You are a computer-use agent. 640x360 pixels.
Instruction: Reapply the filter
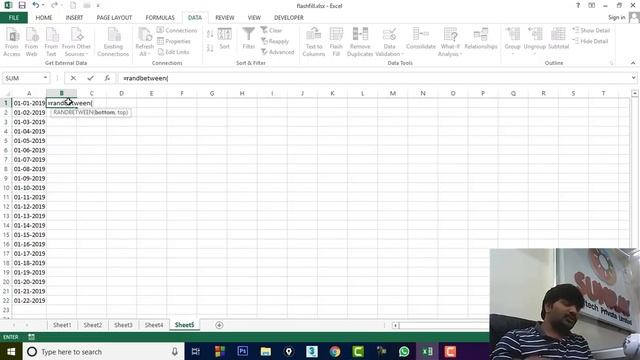pos(275,41)
